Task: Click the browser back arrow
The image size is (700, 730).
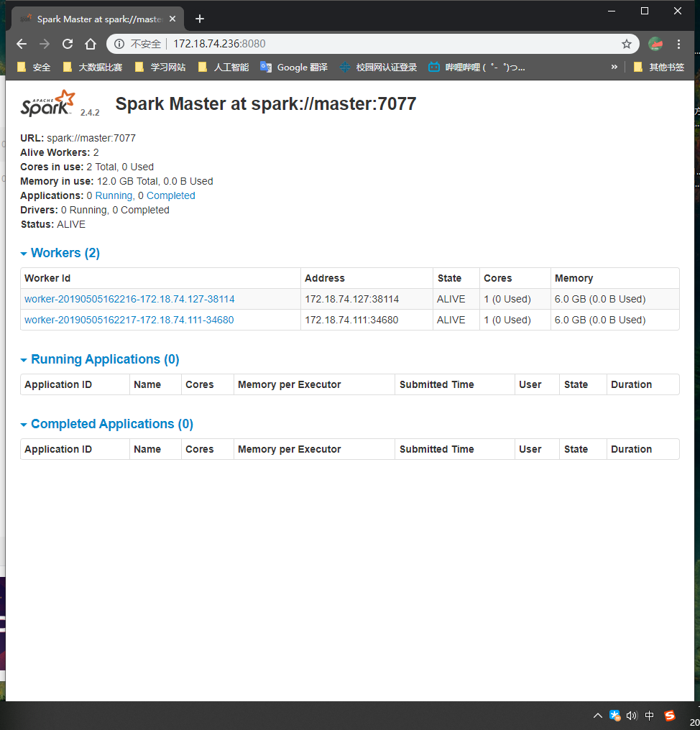Action: pyautogui.click(x=22, y=44)
